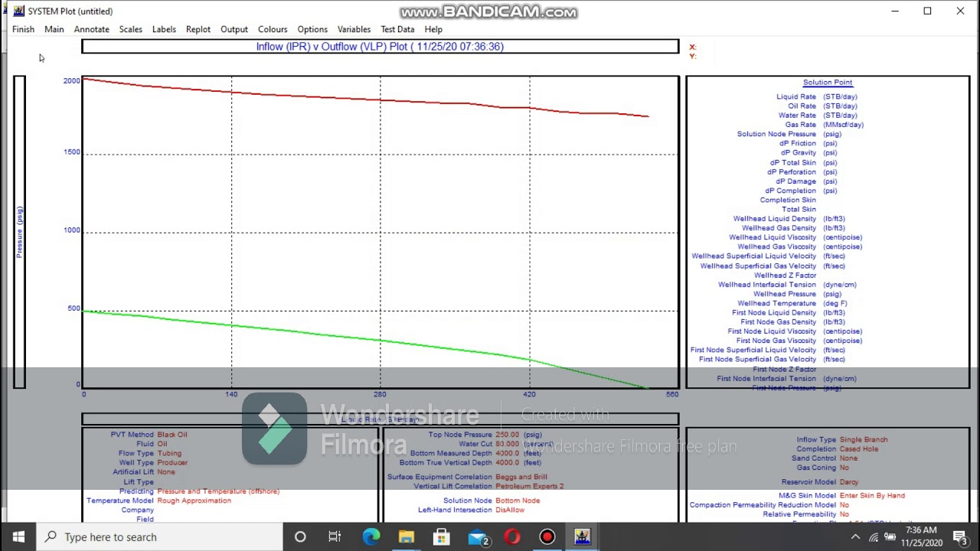Screen dimensions: 980x551
Task: Open the Colours menu
Action: [273, 29]
